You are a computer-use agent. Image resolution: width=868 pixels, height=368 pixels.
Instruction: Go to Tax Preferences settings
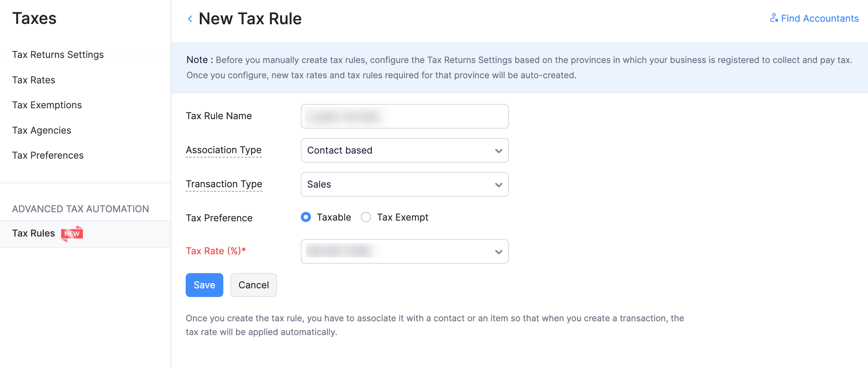(x=48, y=155)
